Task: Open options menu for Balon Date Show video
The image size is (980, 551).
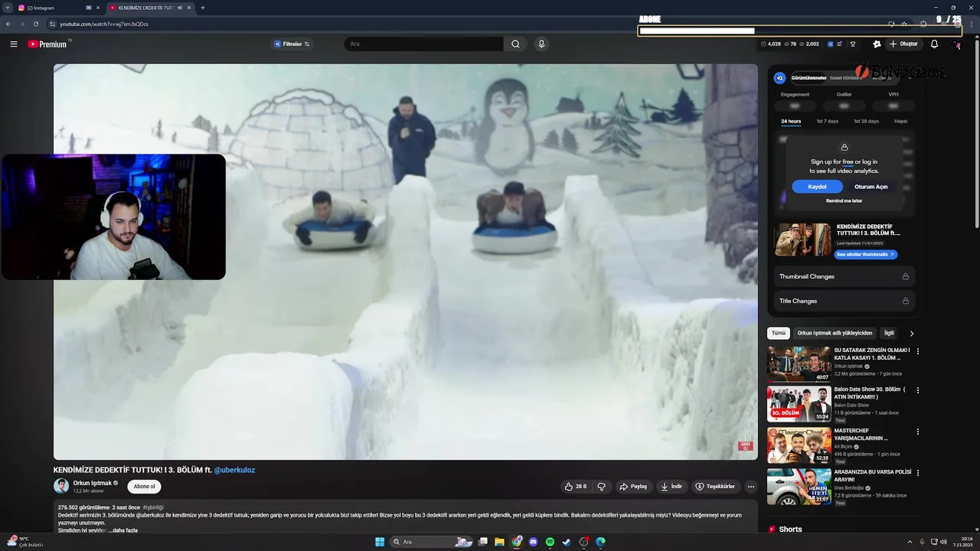Action: pyautogui.click(x=918, y=390)
